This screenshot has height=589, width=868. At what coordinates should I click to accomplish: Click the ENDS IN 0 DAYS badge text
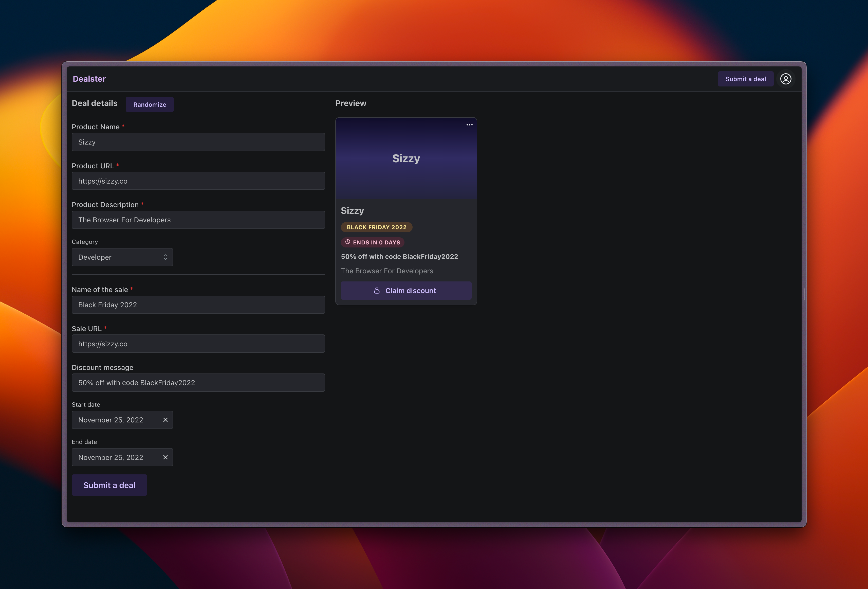point(377,243)
